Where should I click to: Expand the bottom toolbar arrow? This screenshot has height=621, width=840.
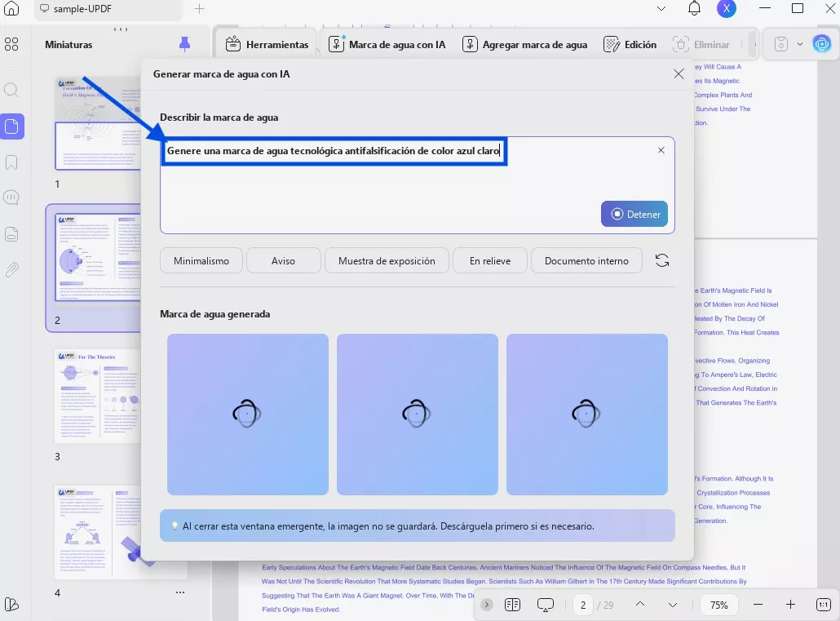pyautogui.click(x=486, y=605)
